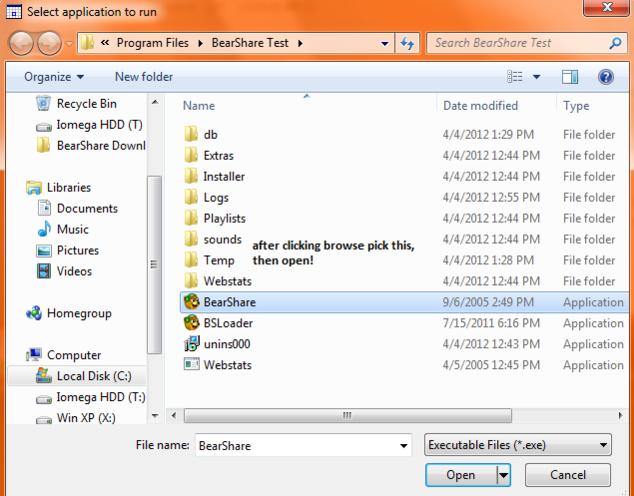The width and height of the screenshot is (634, 496).
Task: Select Iomega HDD (T:) under Computer
Action: (x=91, y=397)
